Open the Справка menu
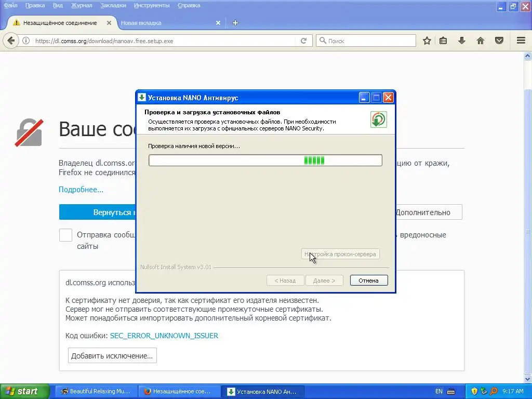The width and height of the screenshot is (532, 399). 189,5
